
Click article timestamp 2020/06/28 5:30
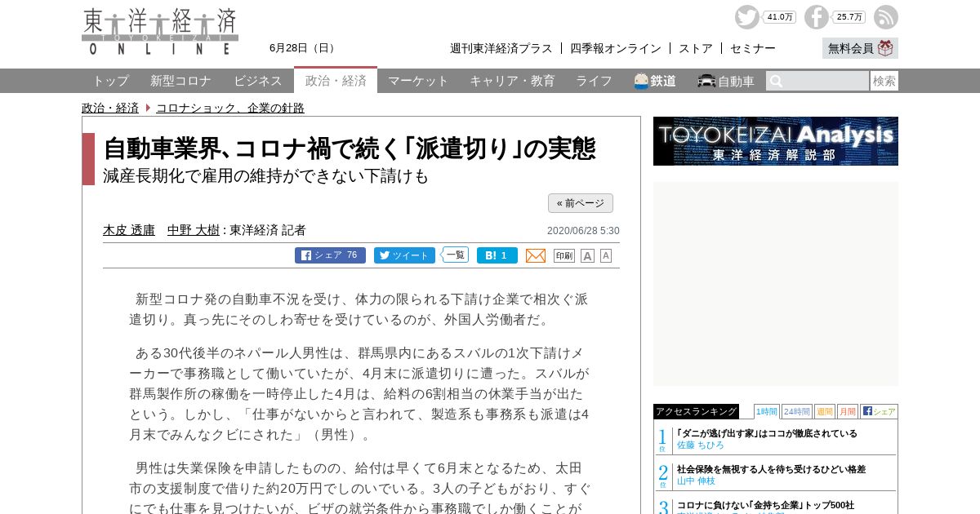coord(583,231)
